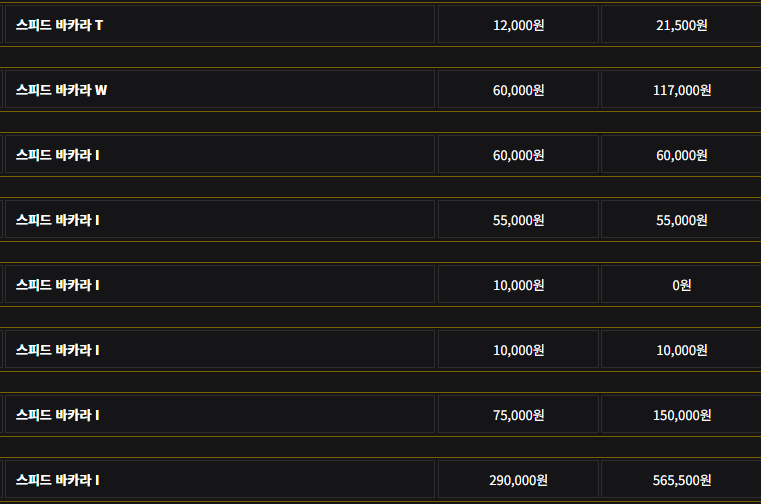Viewport: 761px width, 504px height.
Task: Click the 10,000원 cell next to 0원
Action: [x=518, y=285]
